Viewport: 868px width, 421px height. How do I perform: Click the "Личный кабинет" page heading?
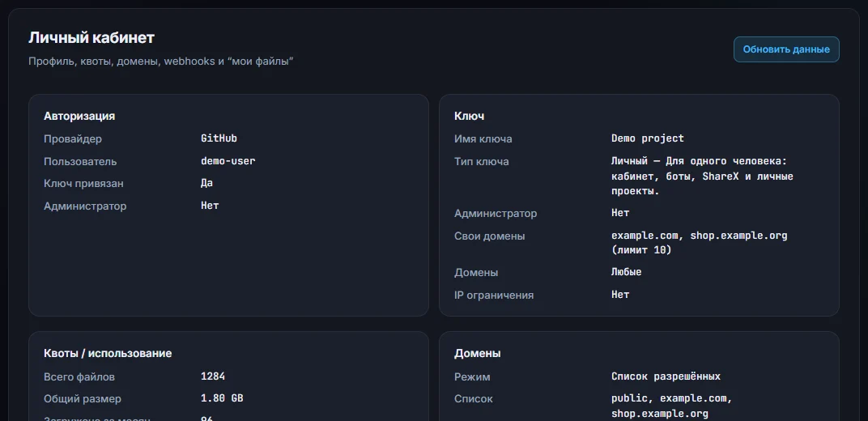(x=91, y=37)
